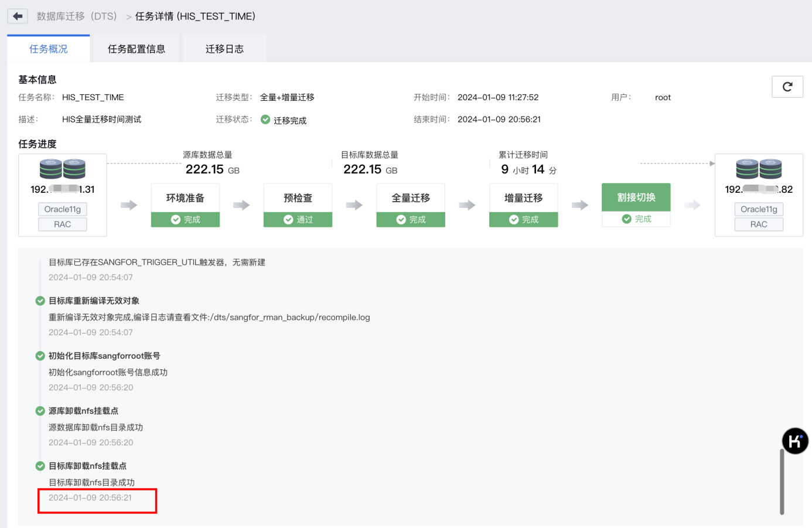Click the RAC tag under the target database
The width and height of the screenshot is (812, 528).
(759, 224)
